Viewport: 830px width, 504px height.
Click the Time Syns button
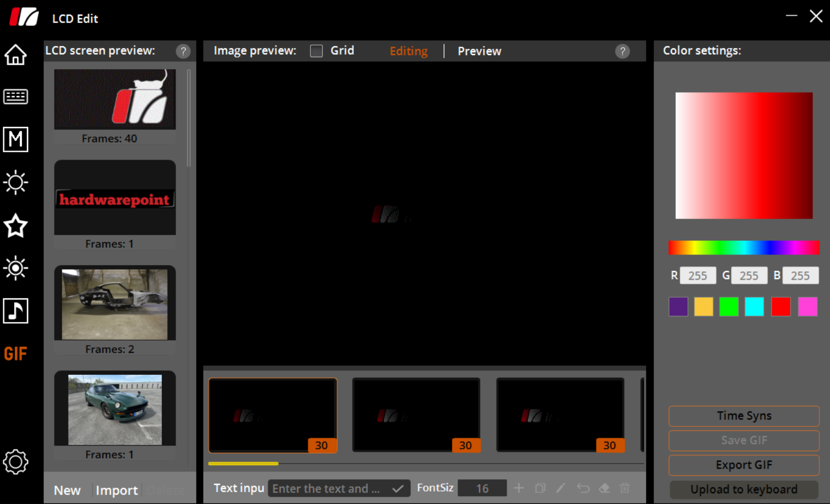pyautogui.click(x=743, y=416)
